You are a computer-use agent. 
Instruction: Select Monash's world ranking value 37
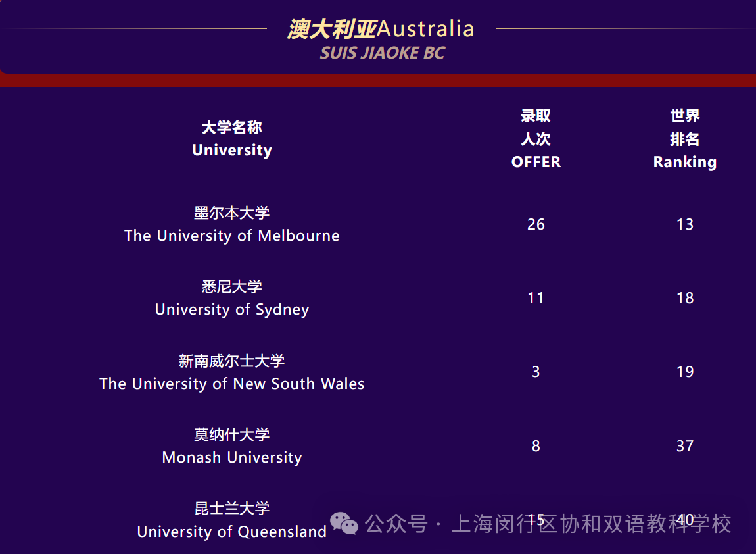point(684,446)
